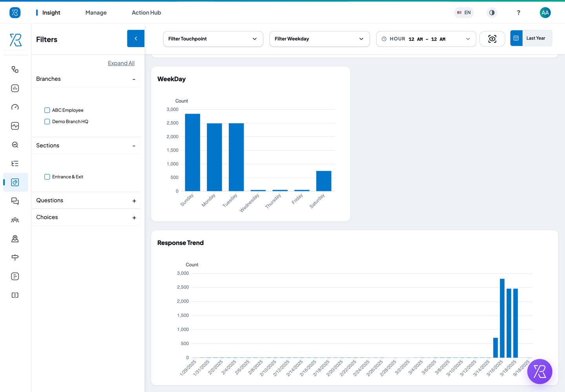The image size is (565, 392).
Task: Click the Expand All link
Action: [x=121, y=63]
